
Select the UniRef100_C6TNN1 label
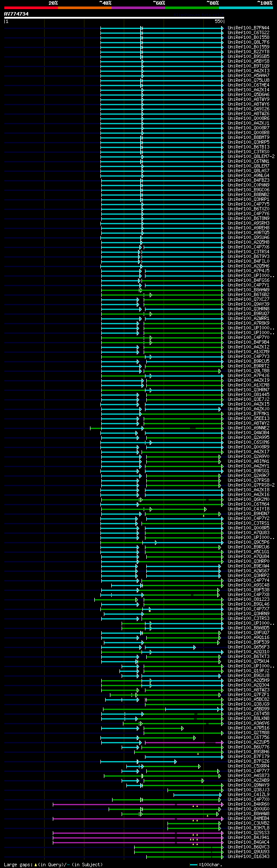click(x=248, y=161)
